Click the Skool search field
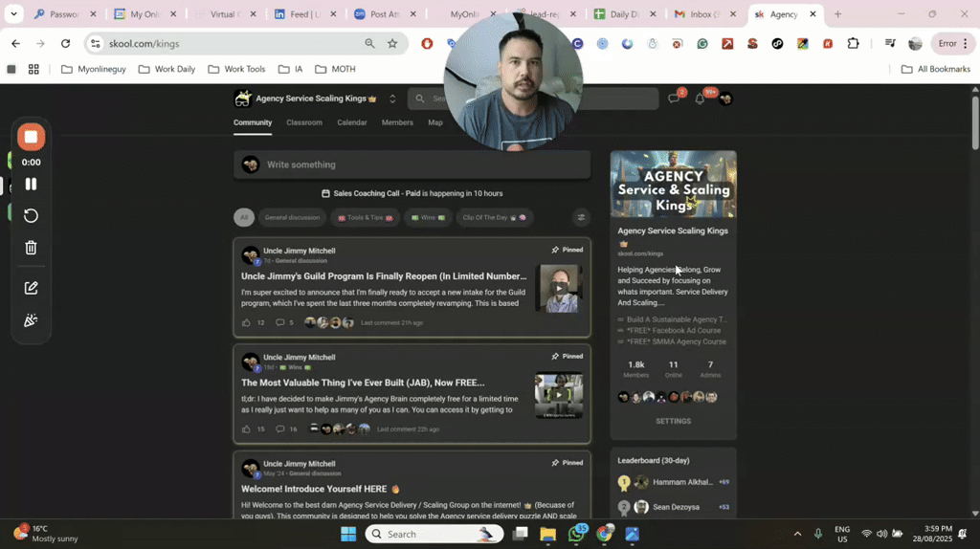The height and width of the screenshot is (549, 980). click(533, 99)
